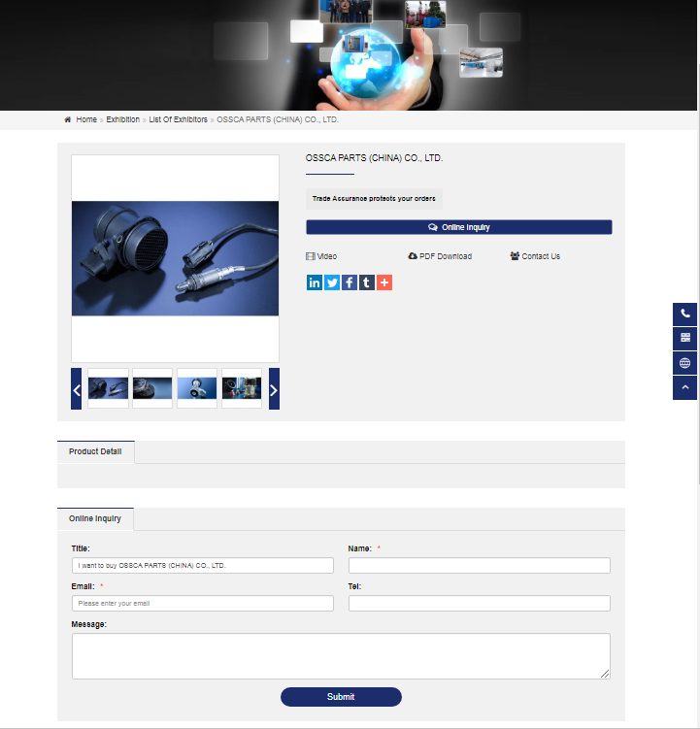The image size is (700, 729).
Task: Show previous thumbnails with left arrow
Action: 77,389
